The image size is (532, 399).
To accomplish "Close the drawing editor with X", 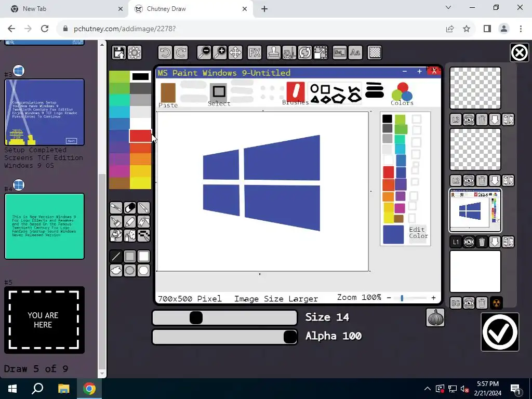I will click(x=519, y=52).
